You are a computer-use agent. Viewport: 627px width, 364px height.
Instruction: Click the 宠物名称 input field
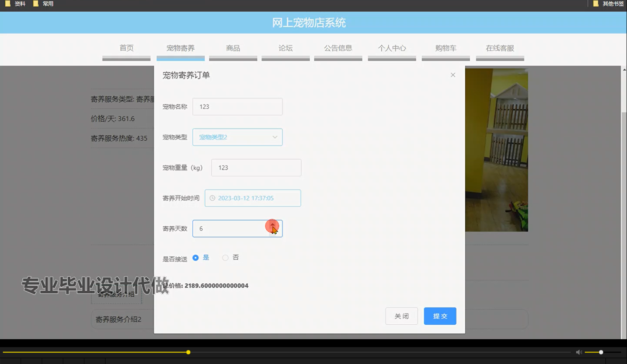(x=237, y=106)
